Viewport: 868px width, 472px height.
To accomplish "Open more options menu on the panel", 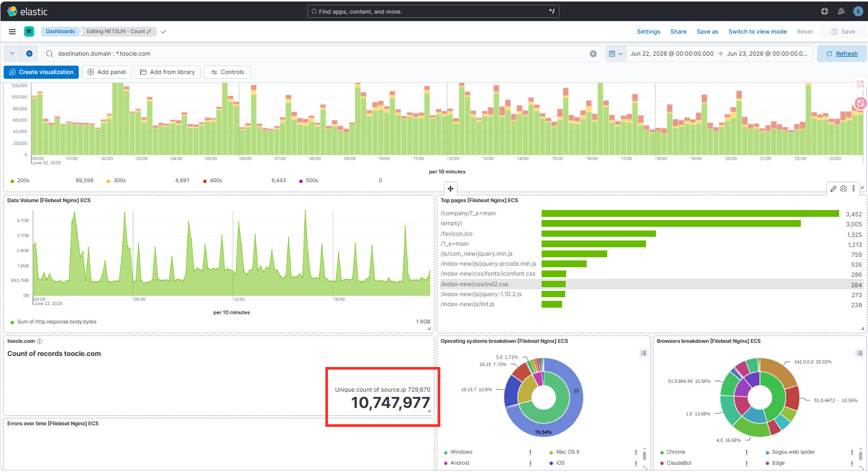I will [853, 188].
